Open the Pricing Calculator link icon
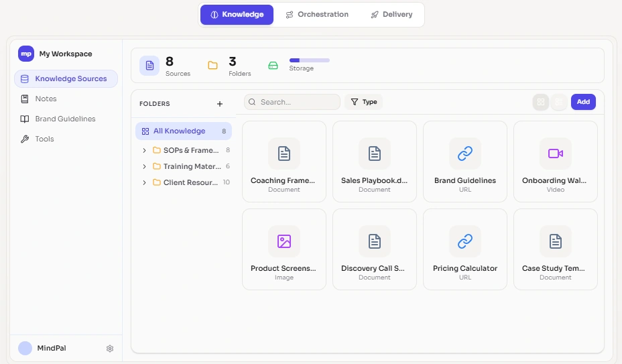 465,241
